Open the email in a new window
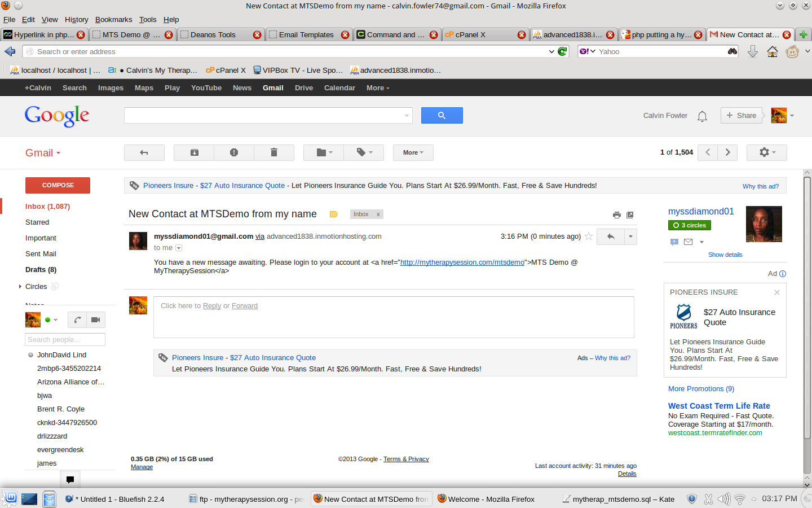 click(630, 214)
